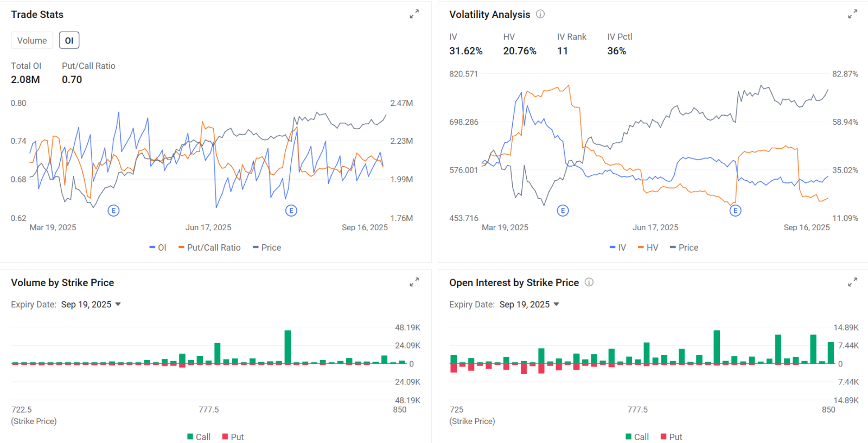Open Expiry Date dropdown in Open Interest panel
This screenshot has height=443, width=868.
pos(529,305)
